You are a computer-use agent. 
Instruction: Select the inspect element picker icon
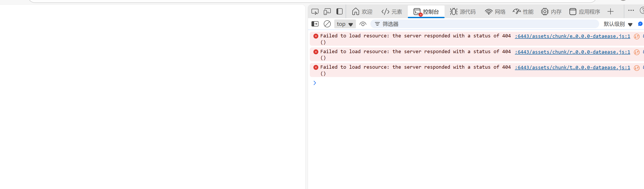click(315, 12)
